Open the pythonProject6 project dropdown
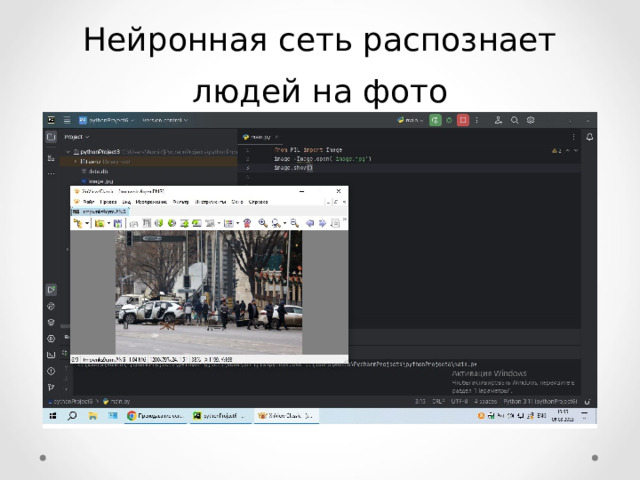Image resolution: width=640 pixels, height=480 pixels. click(106, 120)
